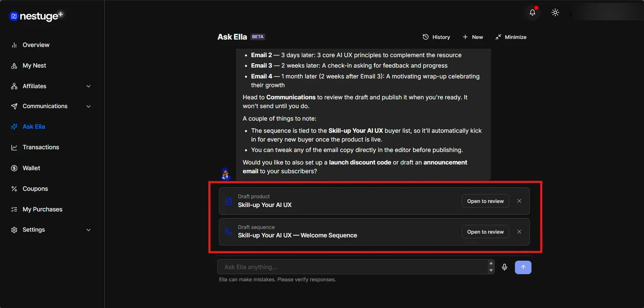Click the Coupons percent icon
The width and height of the screenshot is (644, 308).
coord(14,189)
